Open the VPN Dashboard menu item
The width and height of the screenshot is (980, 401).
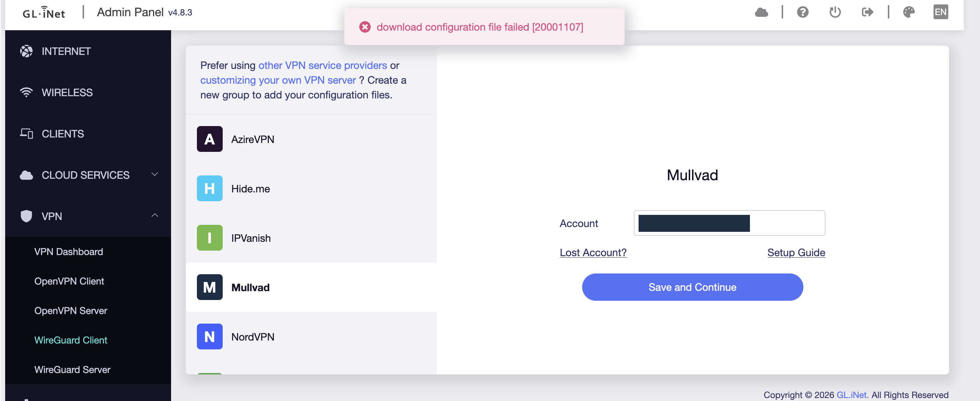click(x=69, y=252)
